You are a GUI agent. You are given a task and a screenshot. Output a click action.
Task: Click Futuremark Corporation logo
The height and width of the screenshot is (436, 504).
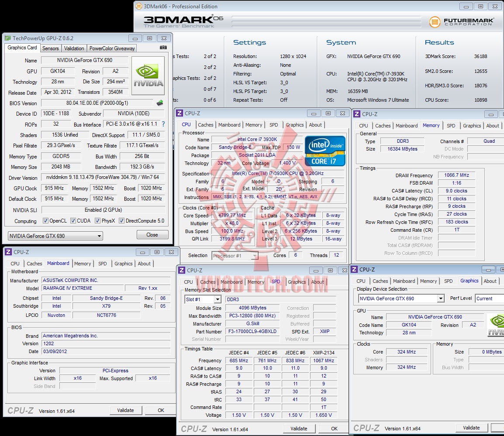coord(461,22)
